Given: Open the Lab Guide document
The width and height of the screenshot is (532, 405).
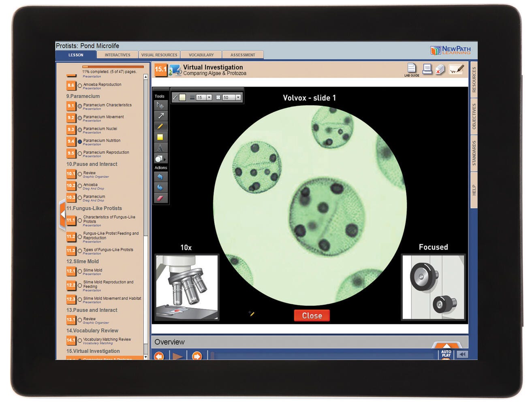Looking at the screenshot, I should click(412, 70).
